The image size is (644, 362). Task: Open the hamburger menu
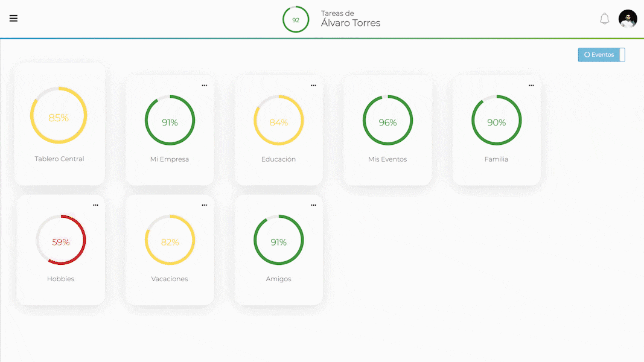click(13, 18)
